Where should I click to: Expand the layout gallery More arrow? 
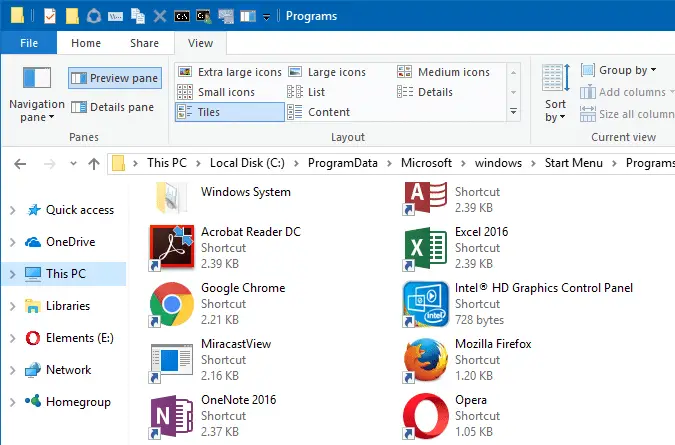coord(513,111)
